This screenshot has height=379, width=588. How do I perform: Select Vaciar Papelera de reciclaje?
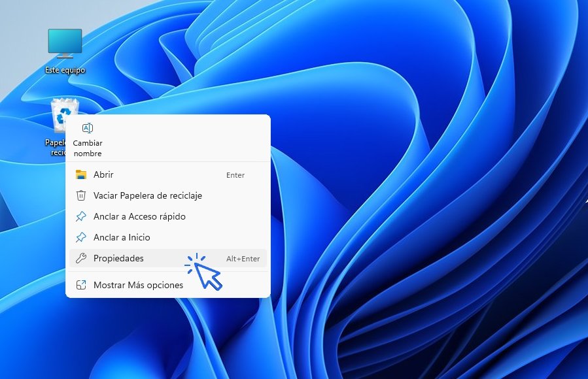(x=147, y=195)
